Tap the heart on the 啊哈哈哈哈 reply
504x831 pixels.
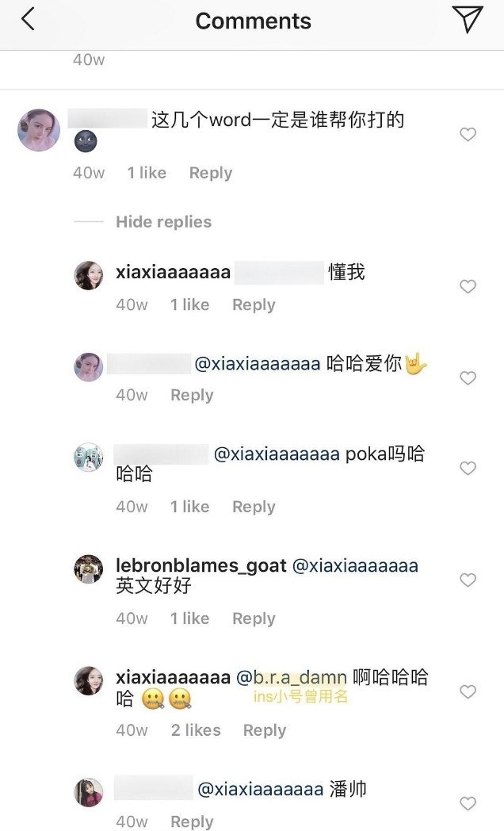pyautogui.click(x=468, y=691)
